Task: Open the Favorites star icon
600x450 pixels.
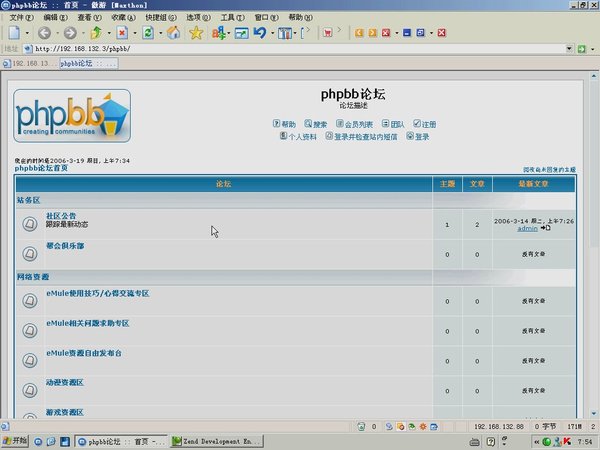Action: (x=196, y=33)
